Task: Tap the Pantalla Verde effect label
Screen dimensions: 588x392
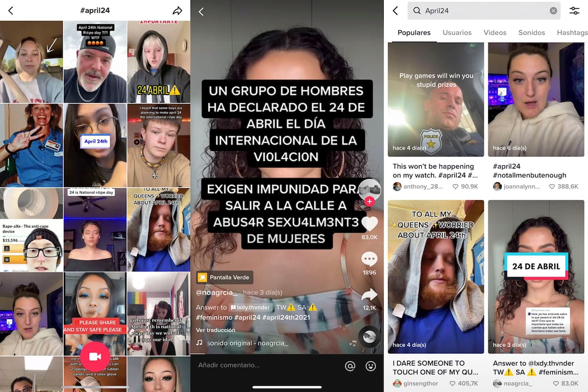Action: (x=224, y=277)
